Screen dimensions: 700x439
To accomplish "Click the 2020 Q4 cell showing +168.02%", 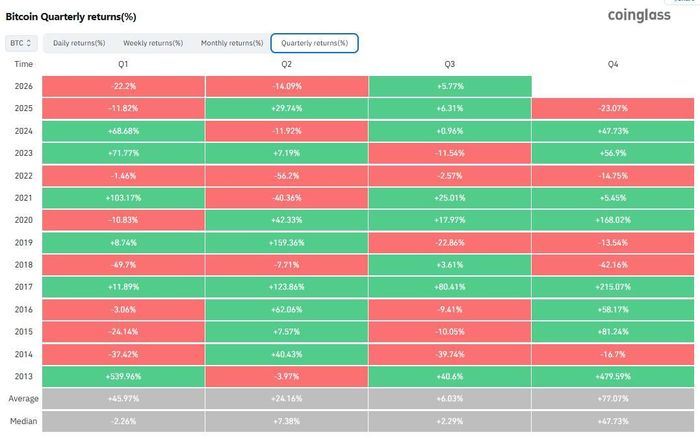I will pos(613,220).
